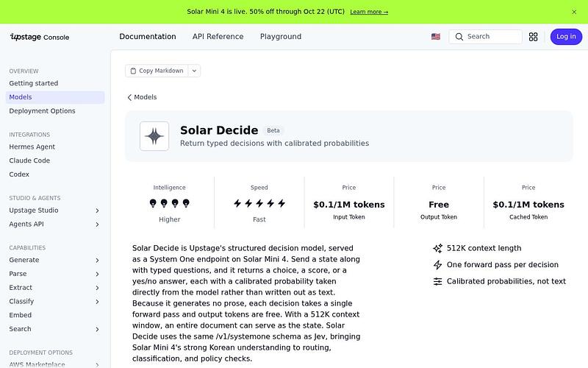The image size is (588, 368).
Task: Click the Solar Decide star logo
Action: (154, 136)
